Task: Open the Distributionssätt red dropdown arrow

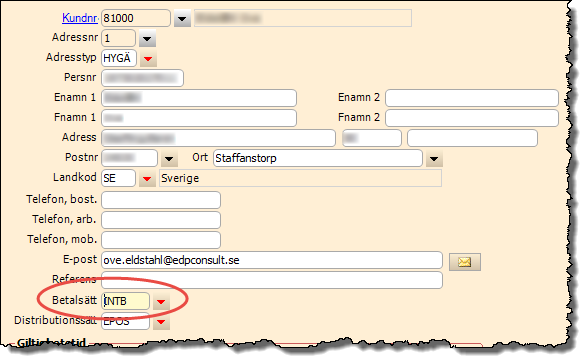Action: click(x=161, y=322)
